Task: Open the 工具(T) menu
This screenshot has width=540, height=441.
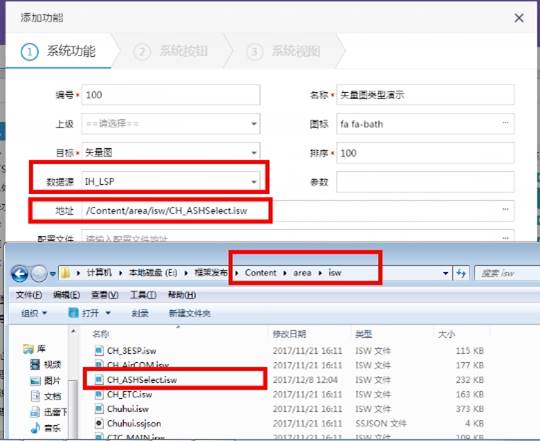Action: 143,295
